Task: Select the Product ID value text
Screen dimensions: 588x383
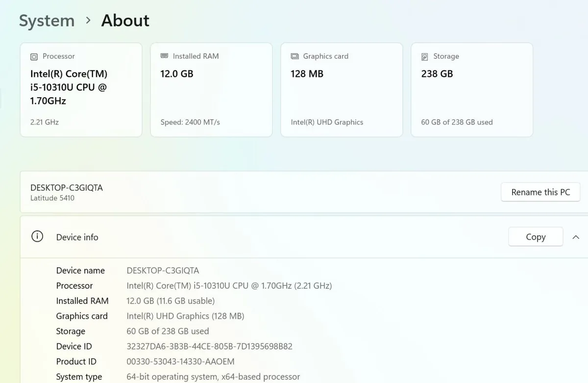Action: (x=180, y=361)
